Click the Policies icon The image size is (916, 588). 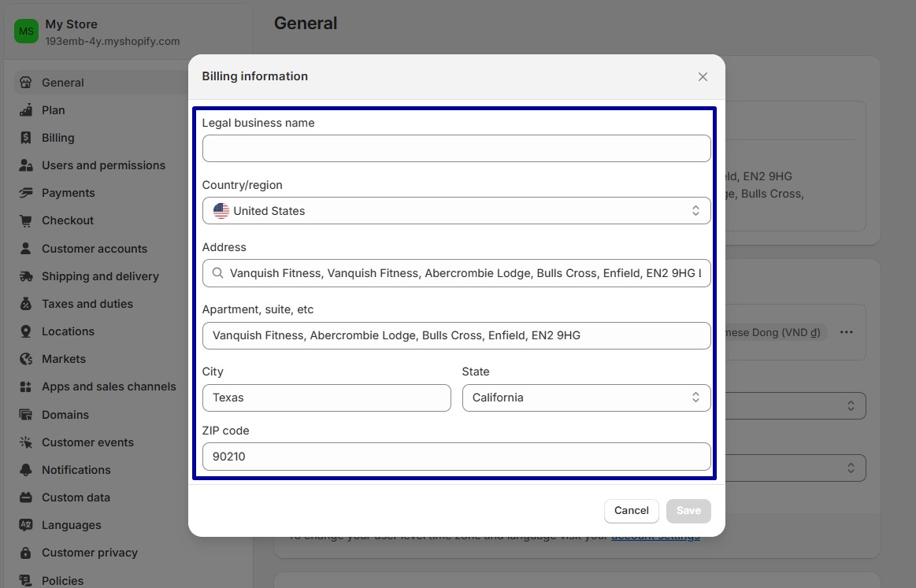(26, 580)
